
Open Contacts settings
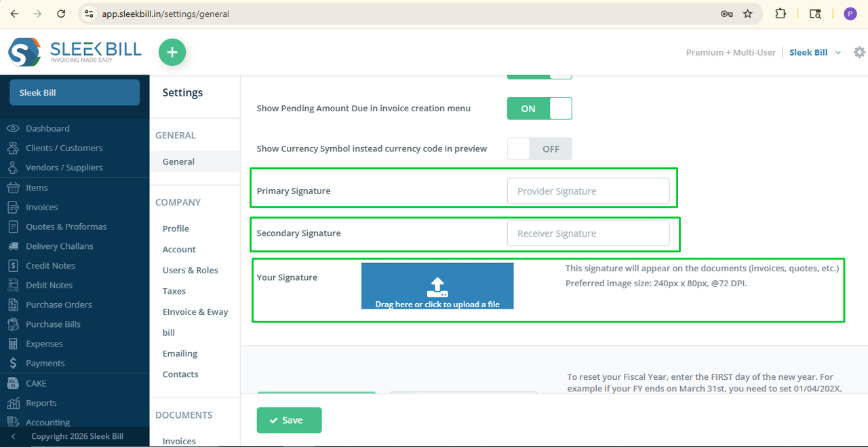180,374
